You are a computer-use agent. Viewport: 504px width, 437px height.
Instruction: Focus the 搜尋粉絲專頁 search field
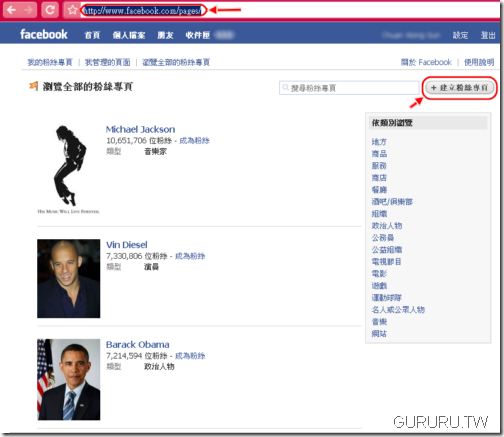[349, 88]
